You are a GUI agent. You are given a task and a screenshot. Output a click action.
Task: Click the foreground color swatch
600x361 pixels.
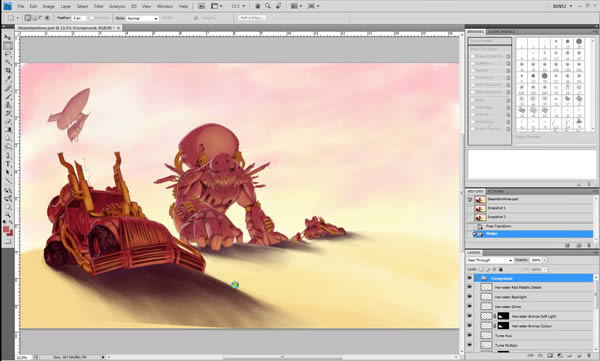(6, 229)
